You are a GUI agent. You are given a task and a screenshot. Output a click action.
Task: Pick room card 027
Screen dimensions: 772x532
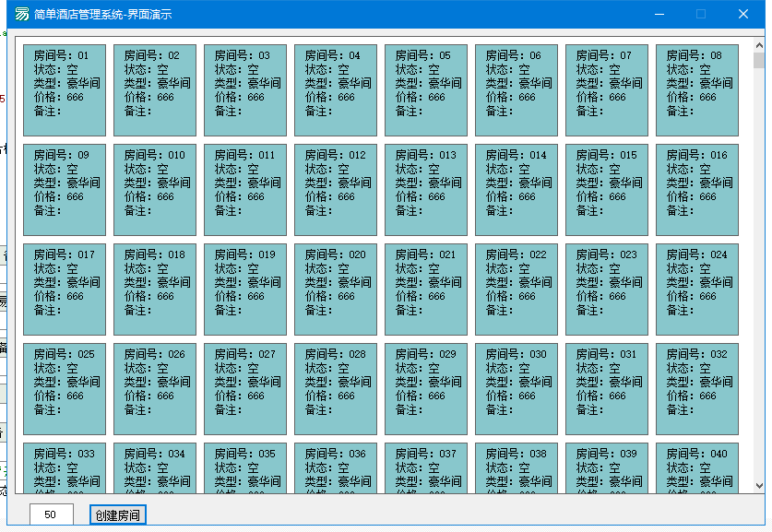[x=245, y=389]
